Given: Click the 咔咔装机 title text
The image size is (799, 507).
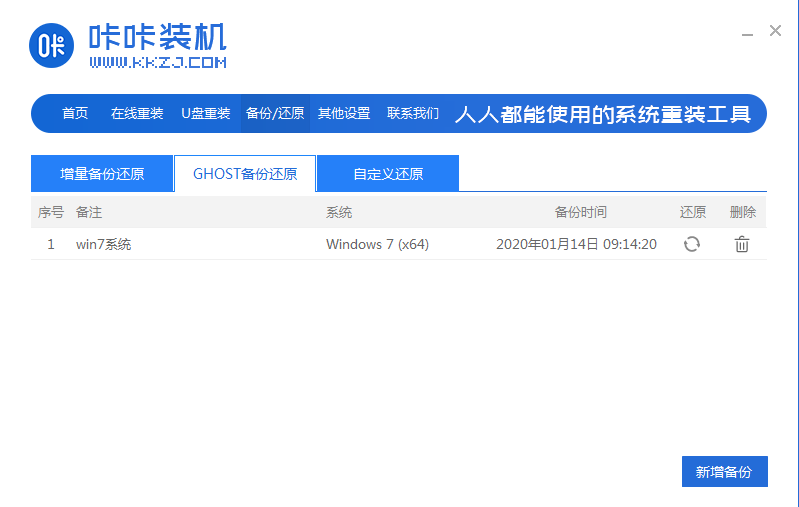Looking at the screenshot, I should pyautogui.click(x=157, y=37).
